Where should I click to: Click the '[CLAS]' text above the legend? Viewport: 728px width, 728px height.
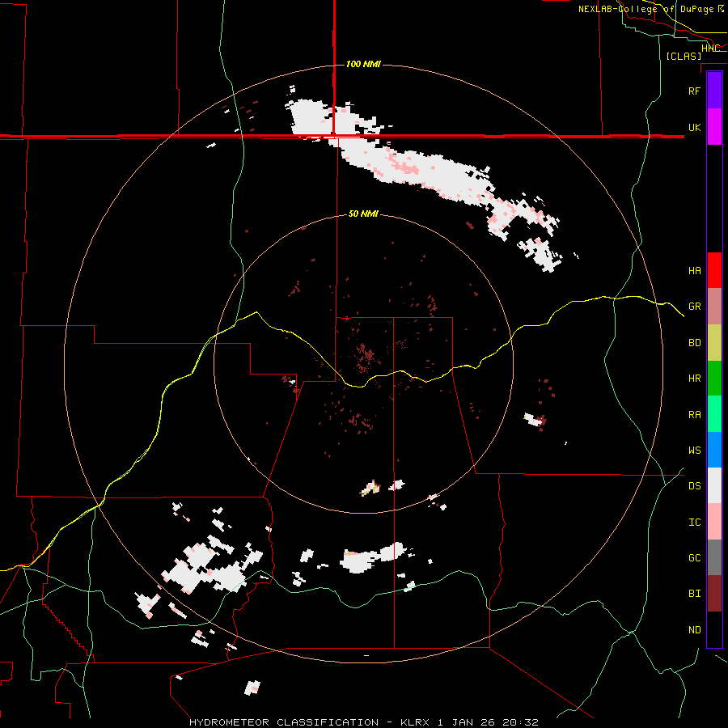[x=684, y=57]
